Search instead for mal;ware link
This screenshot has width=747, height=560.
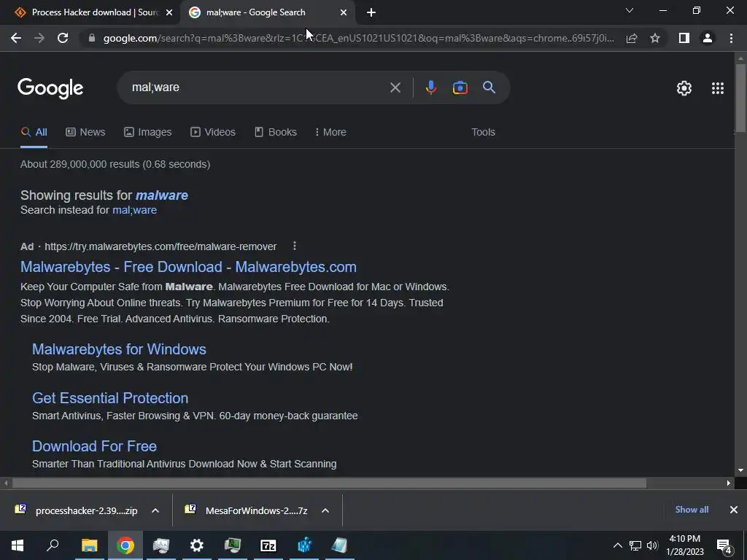click(x=134, y=210)
